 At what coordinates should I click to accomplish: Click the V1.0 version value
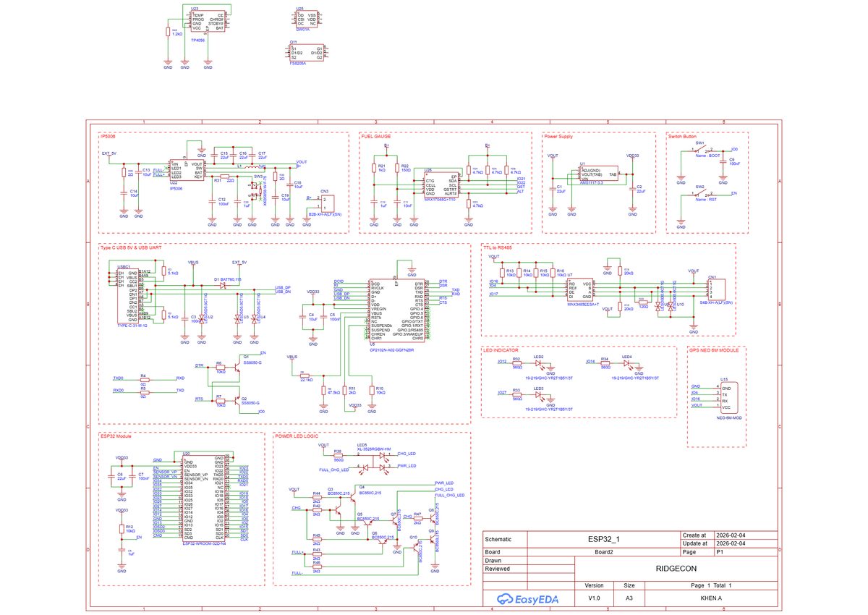[x=594, y=598]
